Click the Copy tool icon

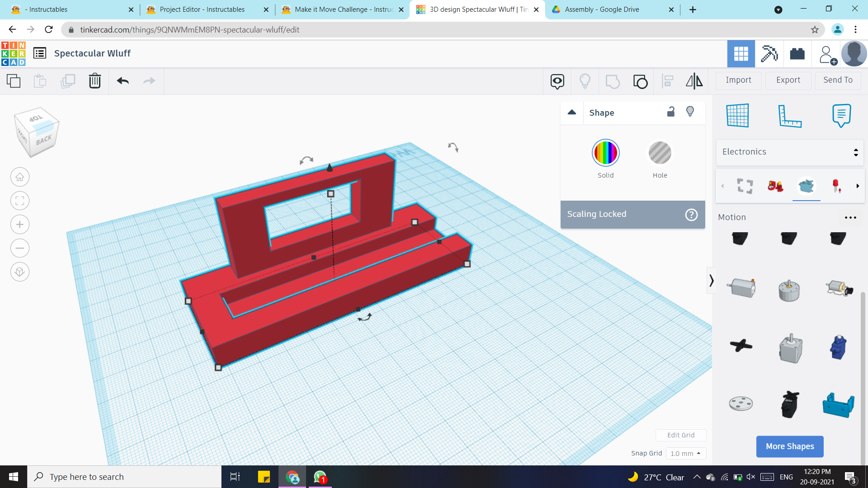tap(14, 81)
